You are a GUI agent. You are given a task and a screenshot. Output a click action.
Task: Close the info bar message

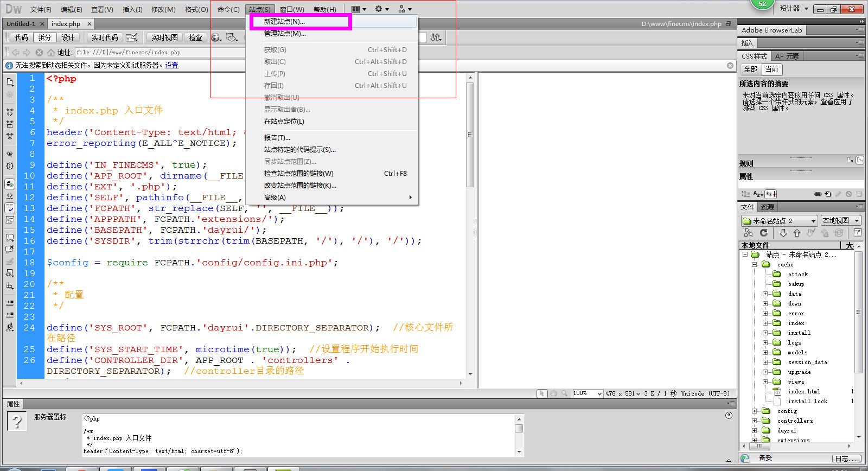tap(730, 65)
